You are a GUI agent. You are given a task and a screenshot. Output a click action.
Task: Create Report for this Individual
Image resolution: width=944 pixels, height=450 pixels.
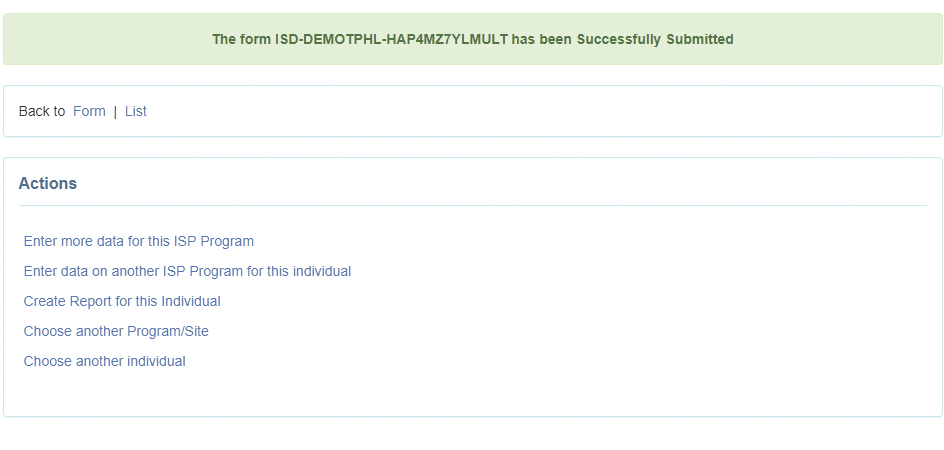click(x=122, y=301)
